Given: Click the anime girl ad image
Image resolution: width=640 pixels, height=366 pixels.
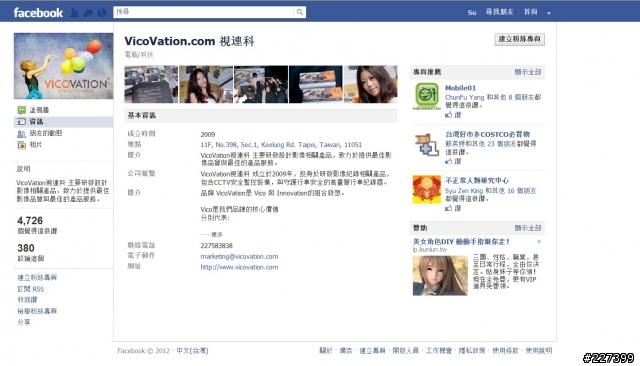Looking at the screenshot, I should pyautogui.click(x=440, y=275).
